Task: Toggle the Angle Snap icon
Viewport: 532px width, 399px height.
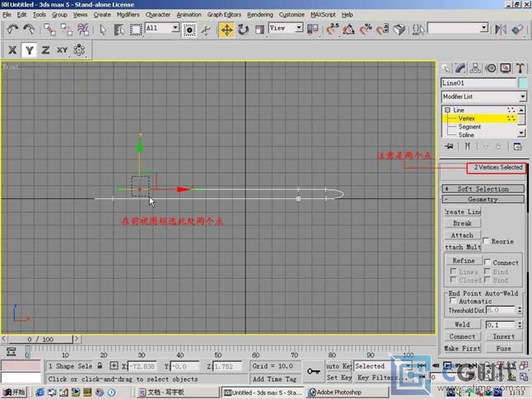Action: 349,30
